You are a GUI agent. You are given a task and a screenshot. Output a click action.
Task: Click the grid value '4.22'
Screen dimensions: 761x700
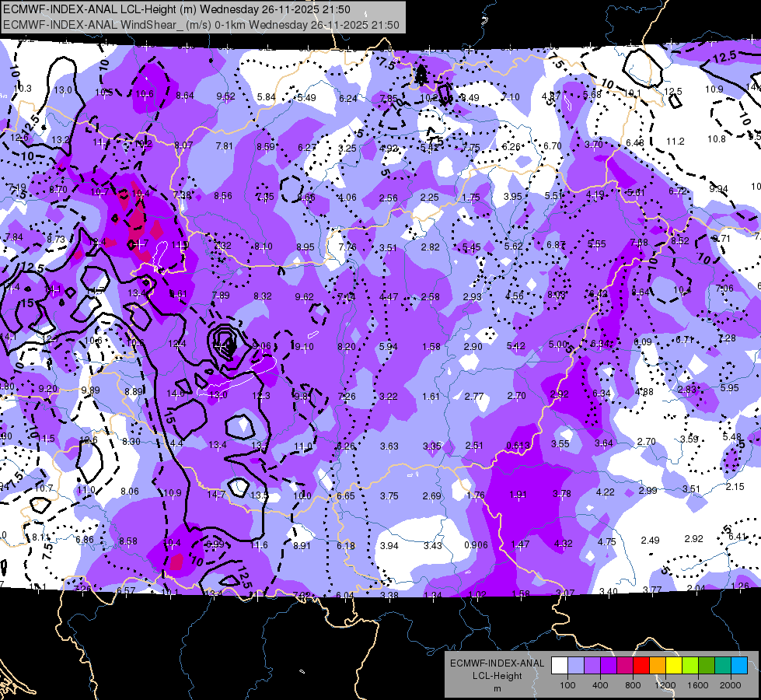pos(606,492)
